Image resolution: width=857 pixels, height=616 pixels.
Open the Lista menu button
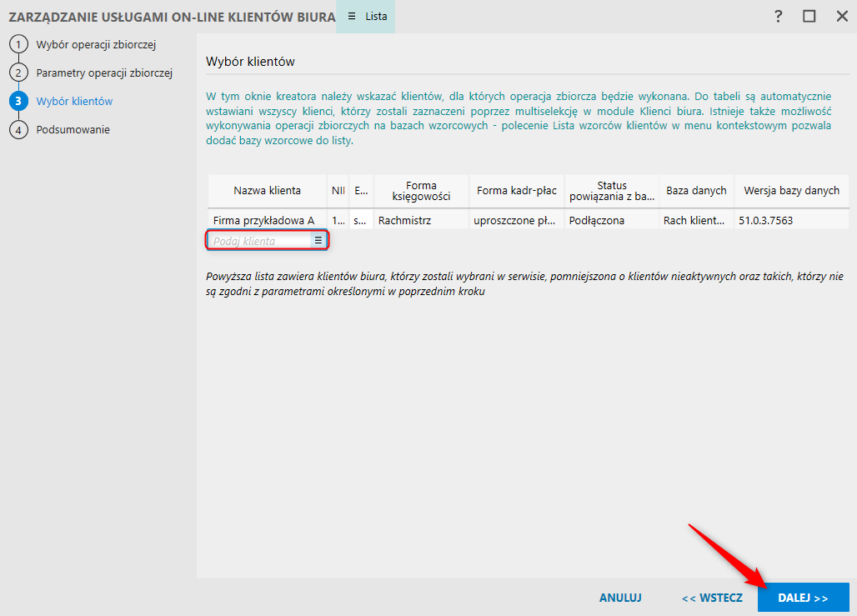pyautogui.click(x=366, y=17)
